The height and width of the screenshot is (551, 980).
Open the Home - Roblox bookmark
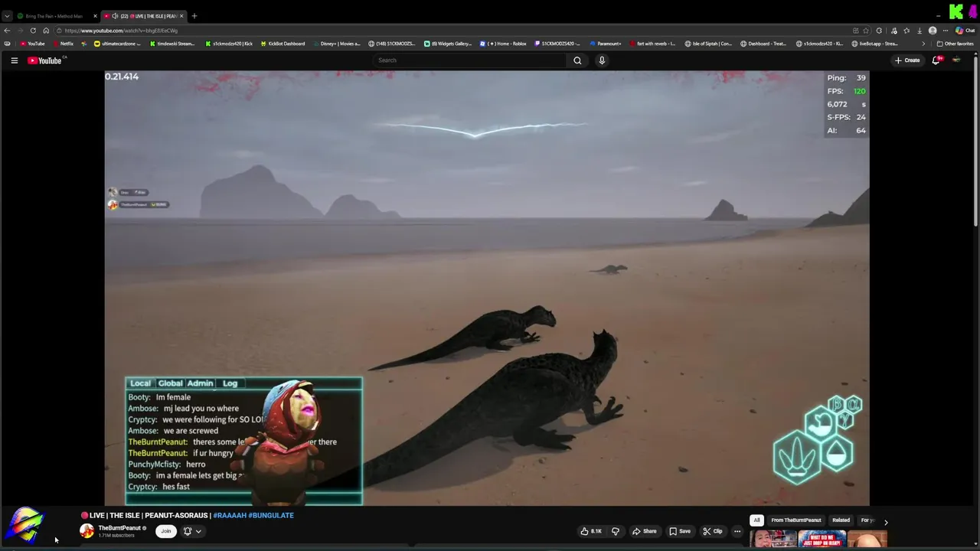click(x=503, y=44)
